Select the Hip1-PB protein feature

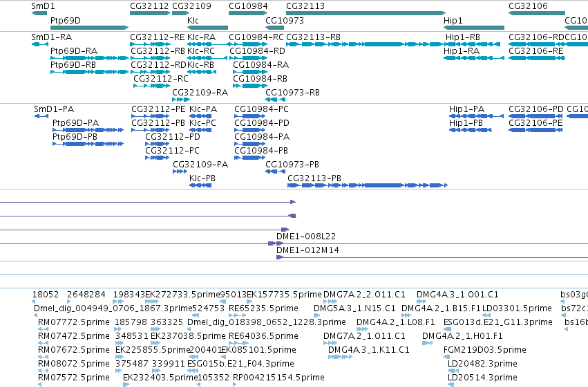(x=471, y=130)
